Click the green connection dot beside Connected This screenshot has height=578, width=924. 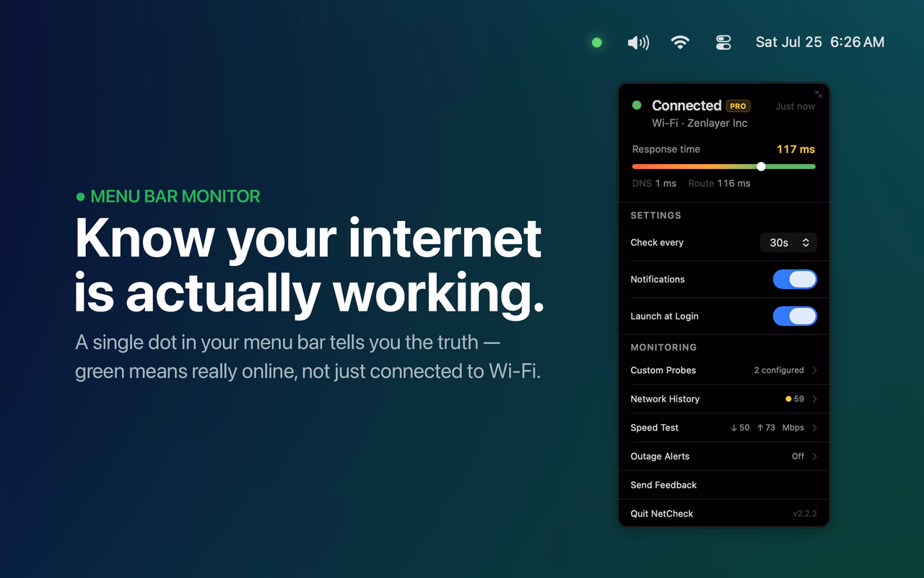pyautogui.click(x=637, y=105)
